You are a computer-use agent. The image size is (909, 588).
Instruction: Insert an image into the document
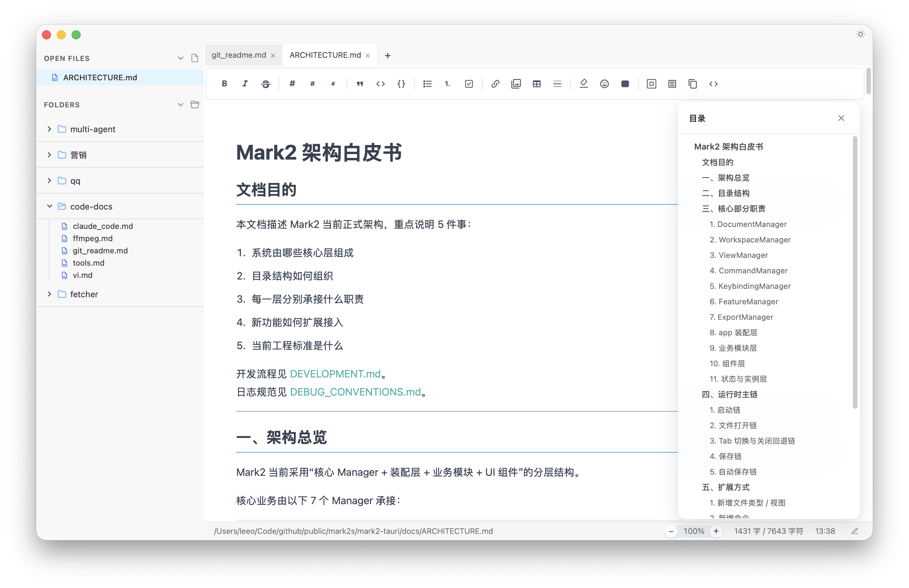pos(516,83)
